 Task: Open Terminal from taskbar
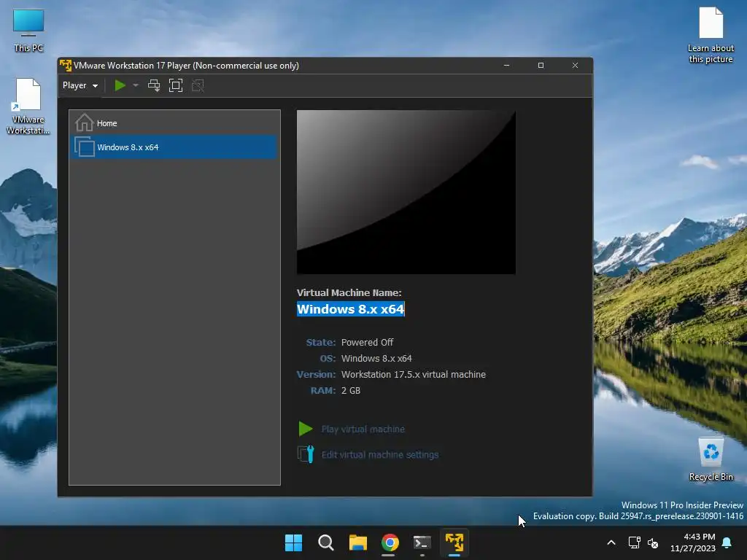[x=422, y=542]
